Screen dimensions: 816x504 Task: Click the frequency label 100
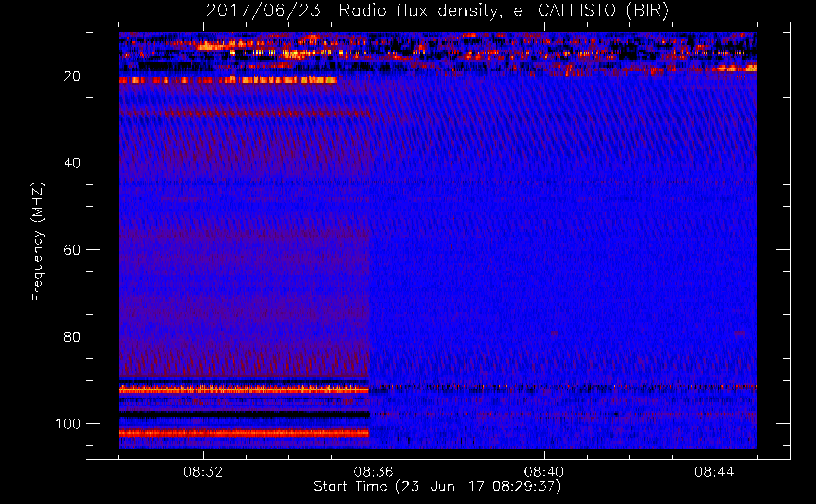tap(68, 424)
